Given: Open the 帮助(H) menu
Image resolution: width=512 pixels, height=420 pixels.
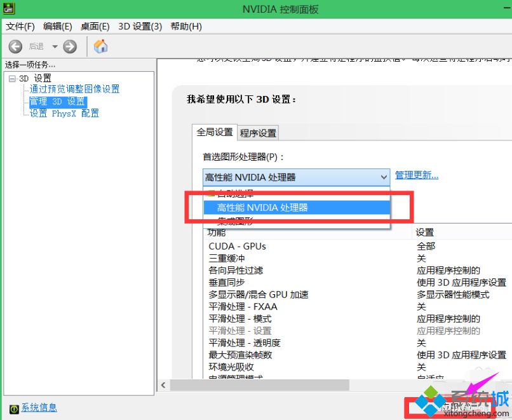Looking at the screenshot, I should pyautogui.click(x=186, y=26).
